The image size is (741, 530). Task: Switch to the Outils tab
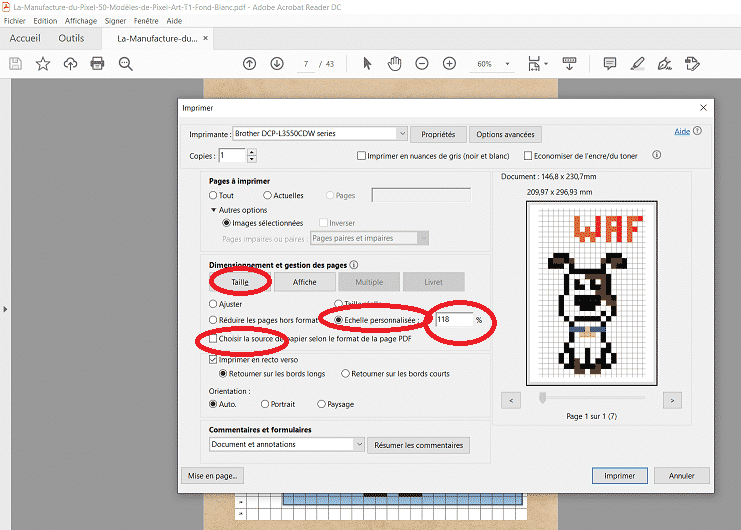click(x=71, y=38)
